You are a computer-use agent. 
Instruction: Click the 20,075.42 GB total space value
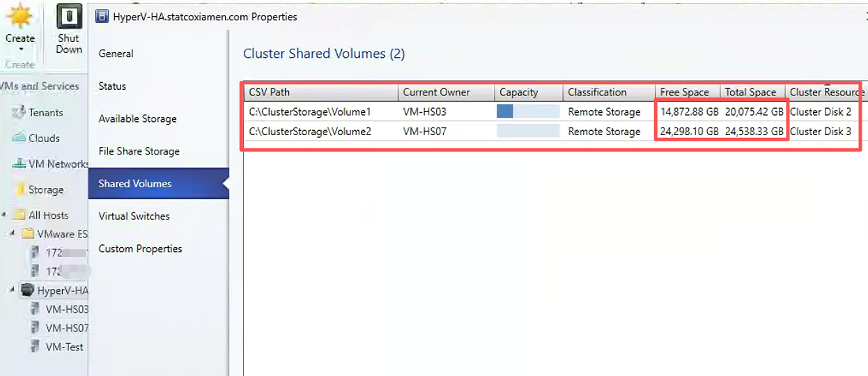(754, 111)
